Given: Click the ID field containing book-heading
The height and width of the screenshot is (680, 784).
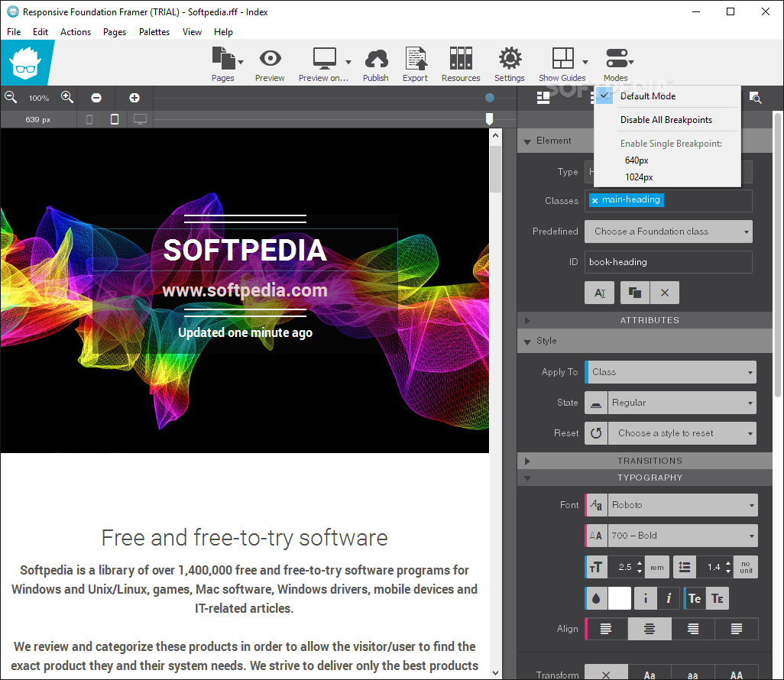Looking at the screenshot, I should coord(669,262).
